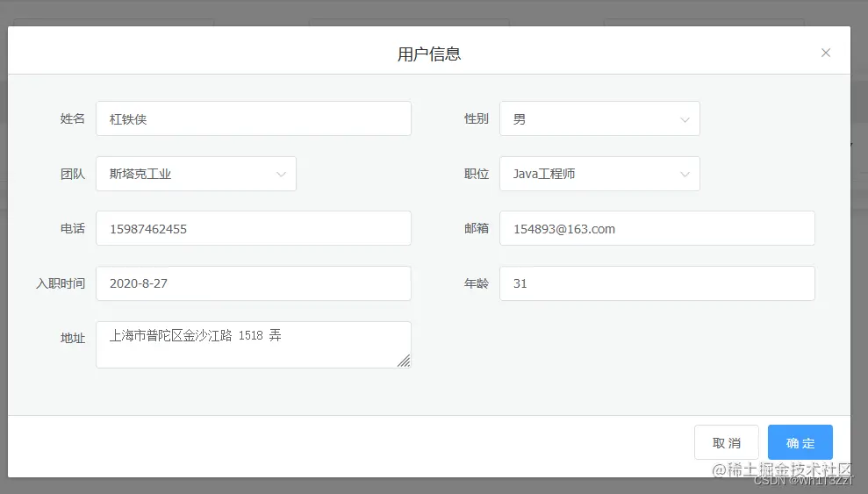Screen dimensions: 868x494
Task: Click the blue 确定 button
Action: pos(800,442)
